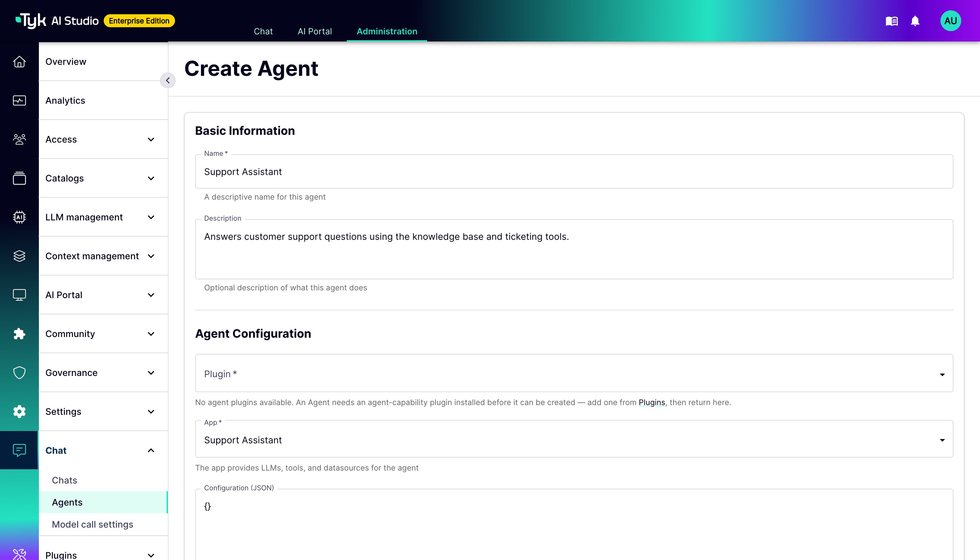Click the Analytics chart icon
This screenshot has height=560, width=980.
(x=19, y=100)
